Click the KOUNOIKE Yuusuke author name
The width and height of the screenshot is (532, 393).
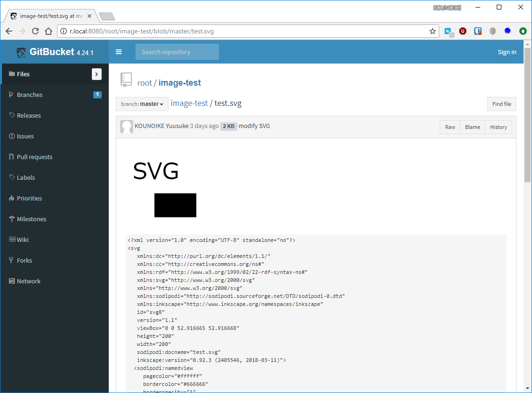161,126
